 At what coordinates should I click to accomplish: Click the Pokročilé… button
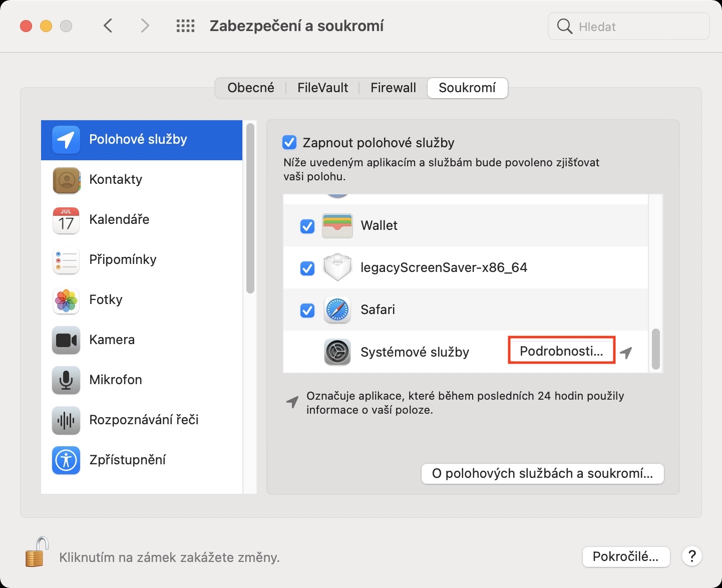626,557
